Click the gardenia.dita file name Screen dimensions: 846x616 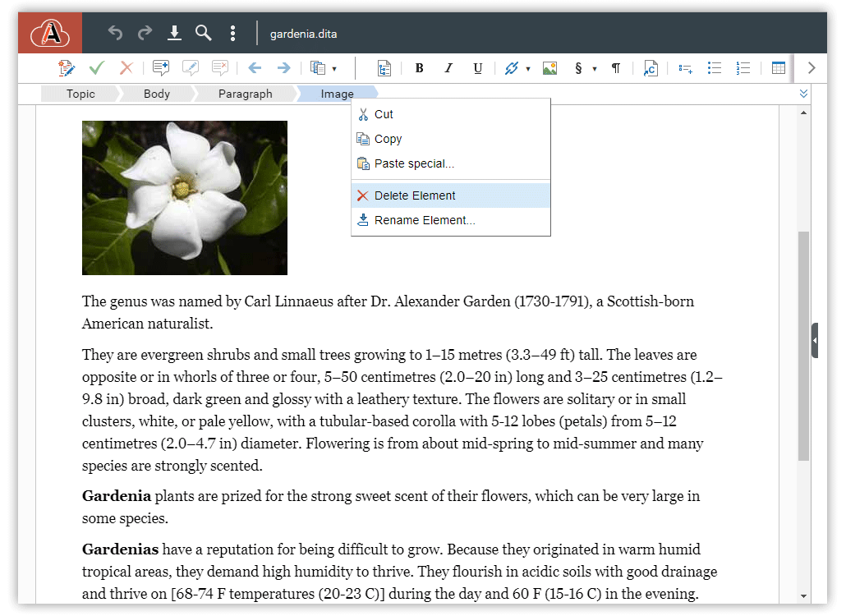[x=303, y=34]
